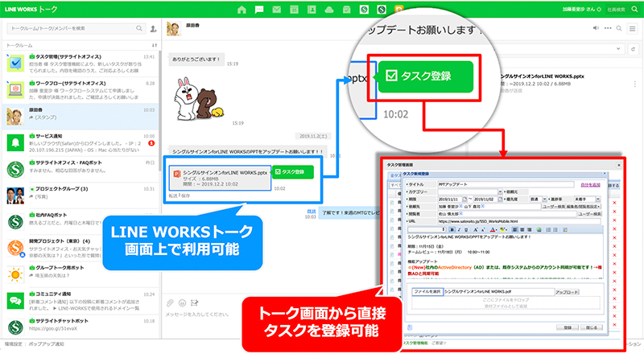
Task: Click the paperclip attach file icon
Action: [x=170, y=303]
